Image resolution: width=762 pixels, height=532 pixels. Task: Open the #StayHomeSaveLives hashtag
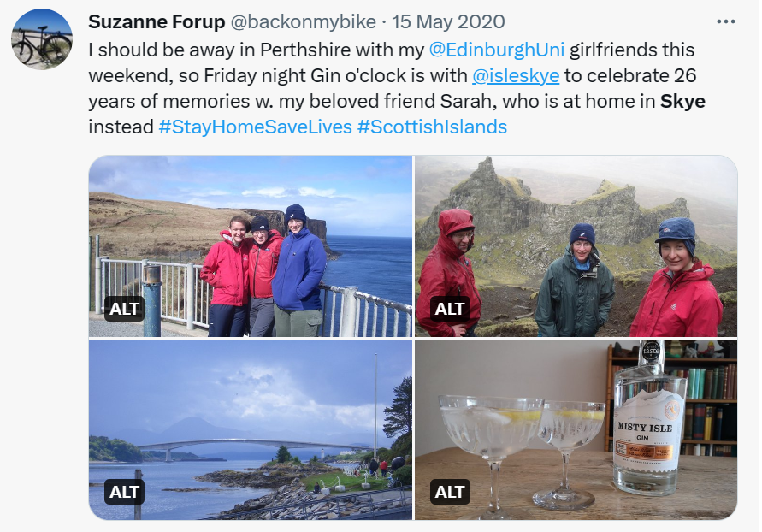pos(255,127)
